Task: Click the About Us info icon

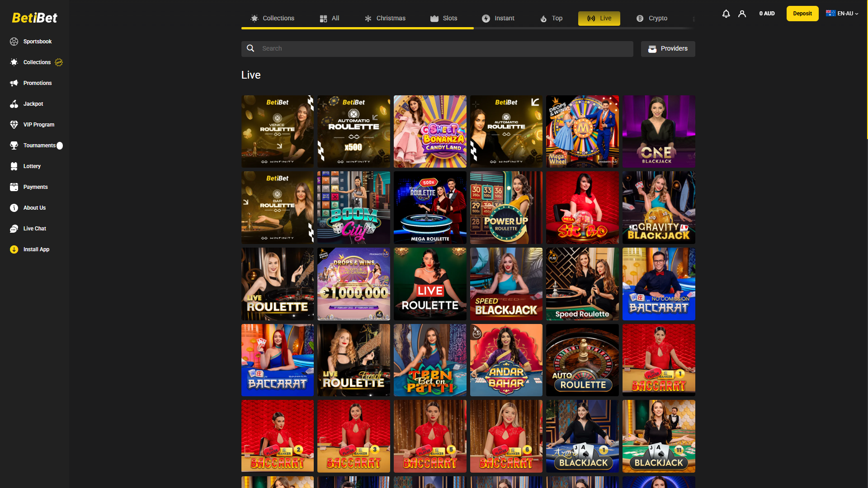Action: [x=14, y=208]
